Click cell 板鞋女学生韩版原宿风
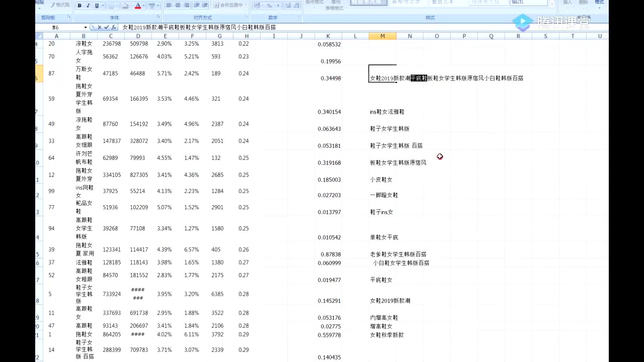The width and height of the screenshot is (644, 362). (398, 163)
